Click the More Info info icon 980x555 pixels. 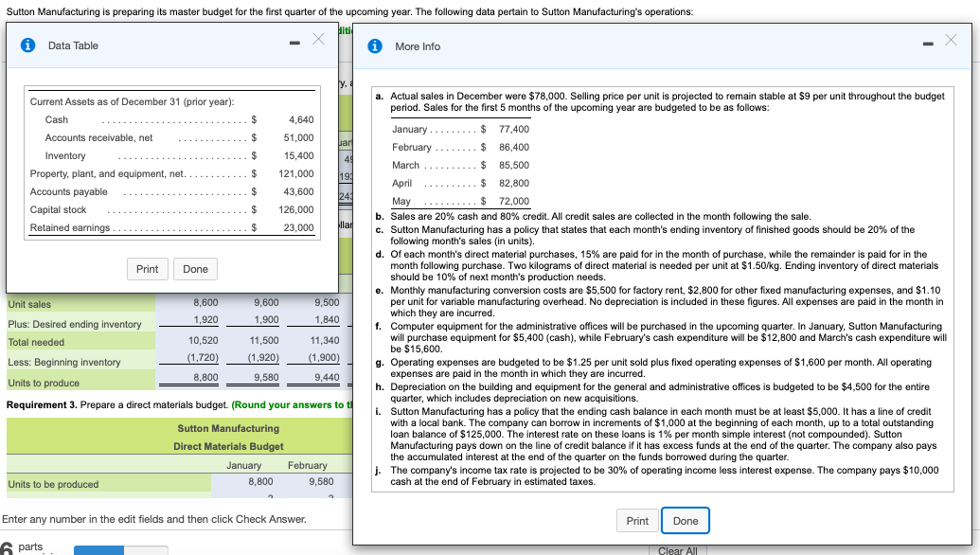pos(375,46)
